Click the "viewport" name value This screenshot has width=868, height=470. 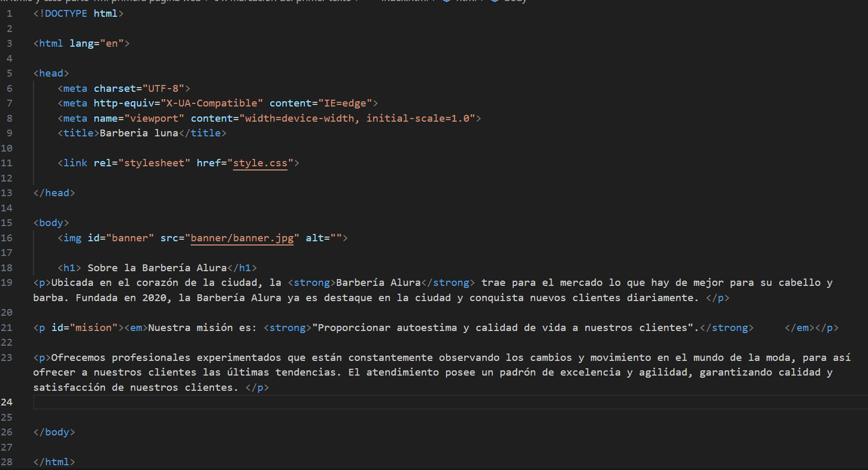[x=154, y=119]
